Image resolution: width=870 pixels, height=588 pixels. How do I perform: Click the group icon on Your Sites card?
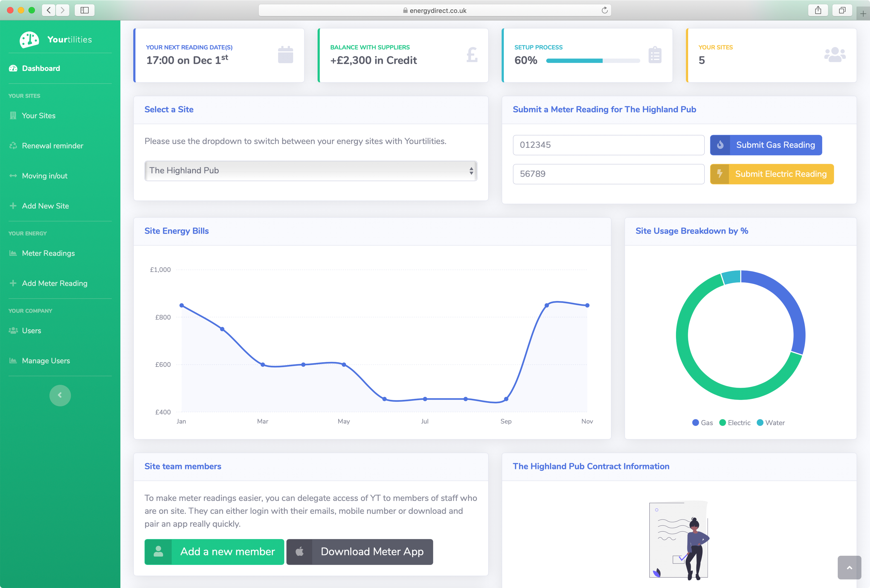tap(835, 55)
